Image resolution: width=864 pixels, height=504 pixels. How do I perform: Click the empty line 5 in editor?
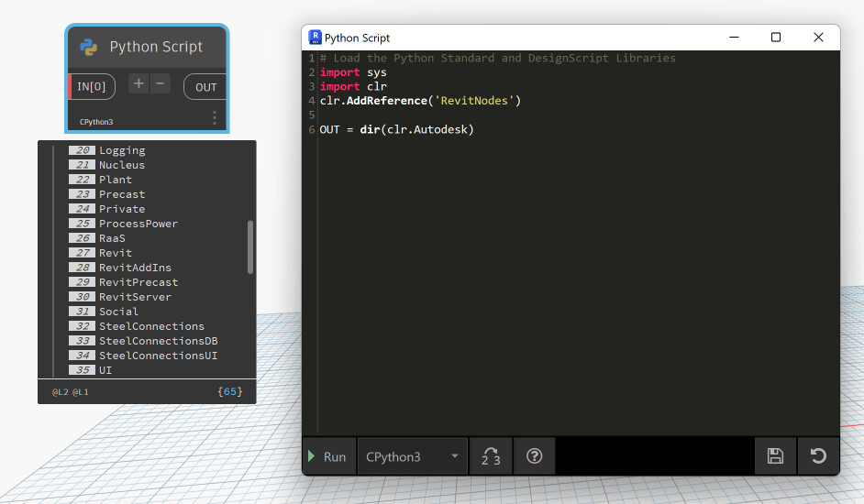pyautogui.click(x=579, y=115)
